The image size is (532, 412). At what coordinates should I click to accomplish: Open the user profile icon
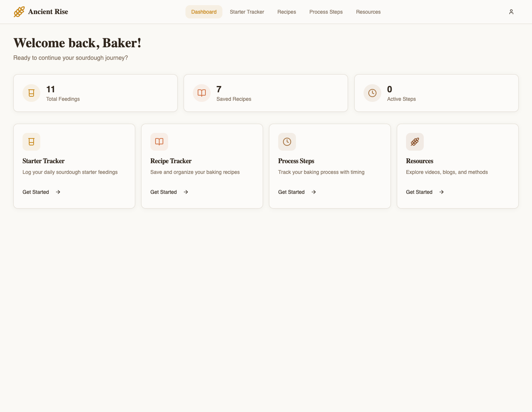tap(511, 12)
